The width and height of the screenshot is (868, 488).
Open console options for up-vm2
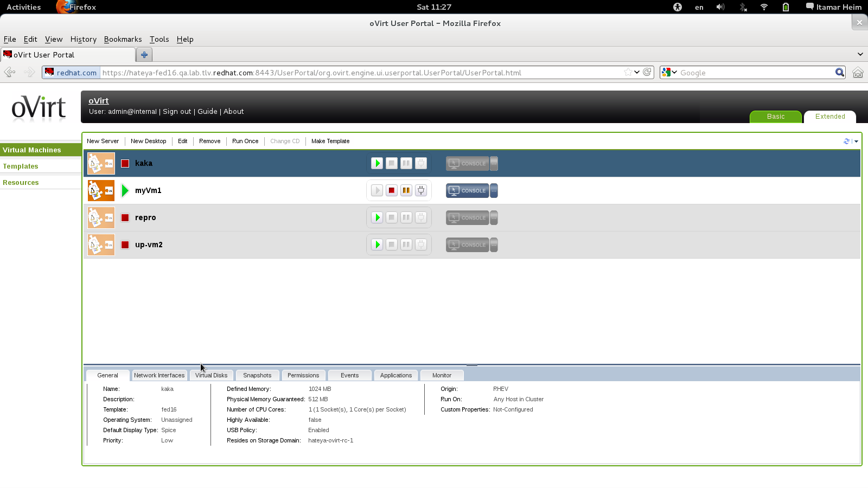pos(494,245)
